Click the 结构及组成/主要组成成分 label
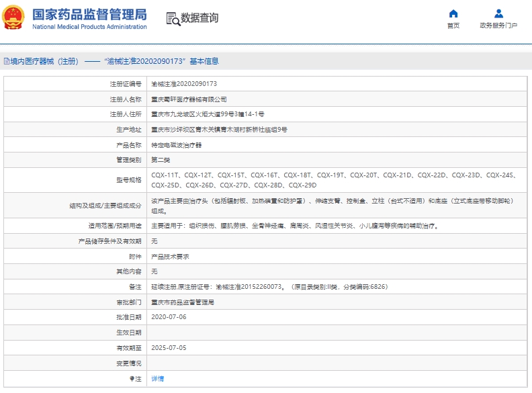This screenshot has height=393, width=532. [x=105, y=206]
